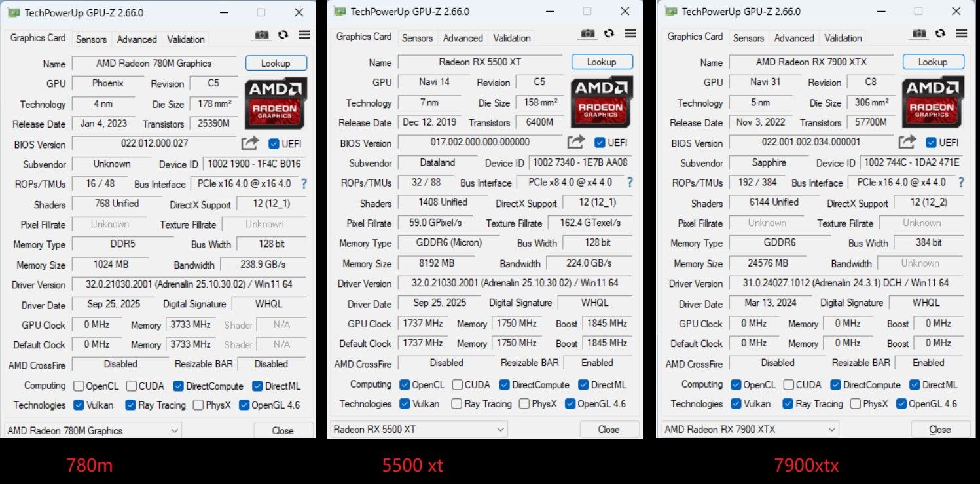Share the BIOS of the RX 7900 XTX
Image resolution: width=980 pixels, height=484 pixels.
click(907, 142)
